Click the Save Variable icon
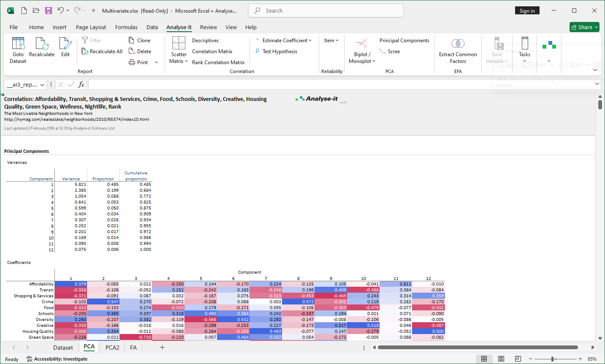This screenshot has width=605, height=364. click(497, 50)
